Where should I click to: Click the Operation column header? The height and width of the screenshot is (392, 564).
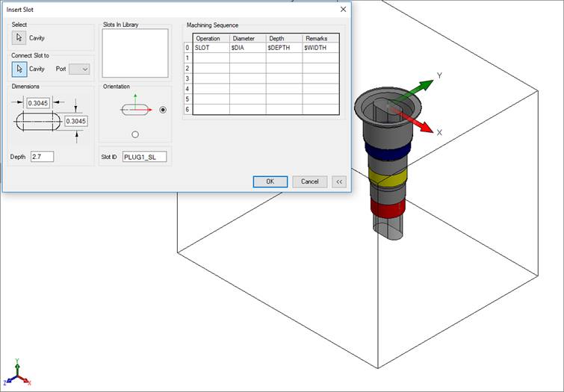tap(211, 38)
